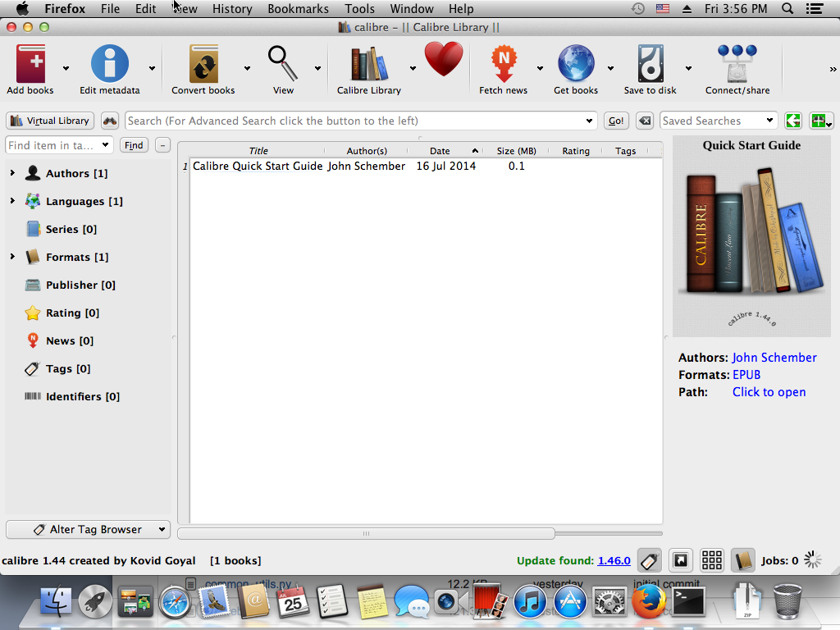Open Terminal from the dock
The height and width of the screenshot is (630, 840).
688,601
